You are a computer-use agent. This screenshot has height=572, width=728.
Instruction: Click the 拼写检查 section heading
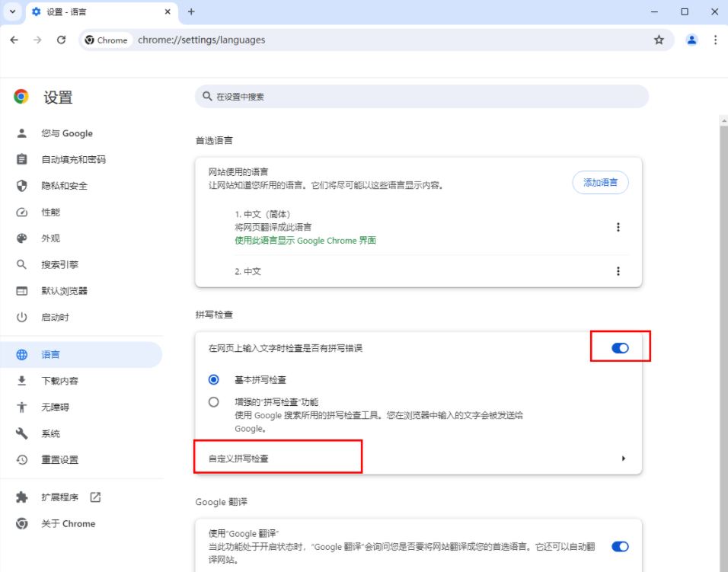(x=214, y=315)
